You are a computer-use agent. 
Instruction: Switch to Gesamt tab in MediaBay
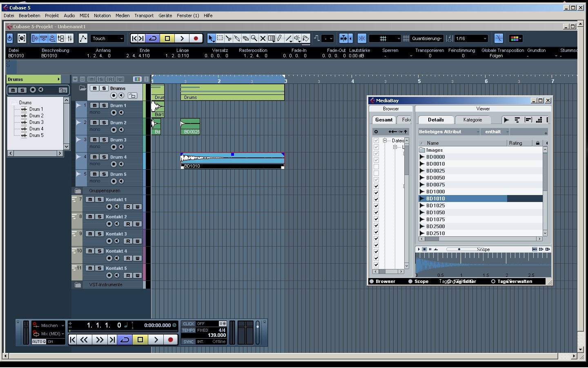point(384,120)
